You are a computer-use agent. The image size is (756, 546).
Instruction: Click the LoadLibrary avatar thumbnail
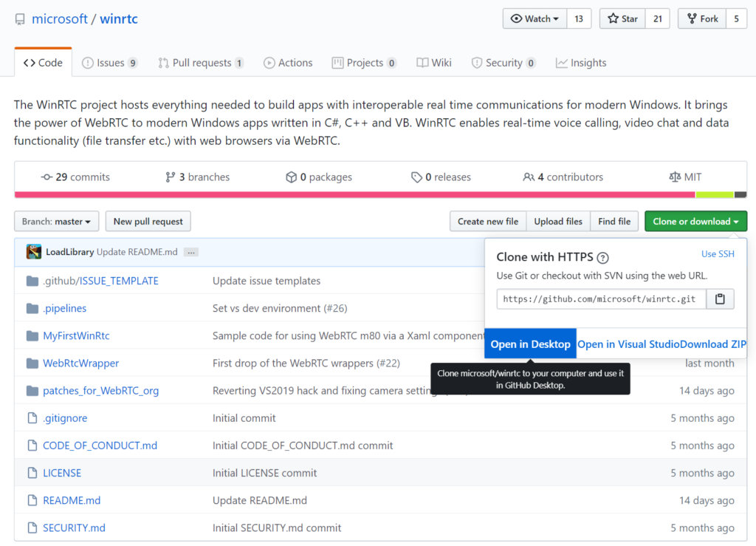[x=34, y=252]
